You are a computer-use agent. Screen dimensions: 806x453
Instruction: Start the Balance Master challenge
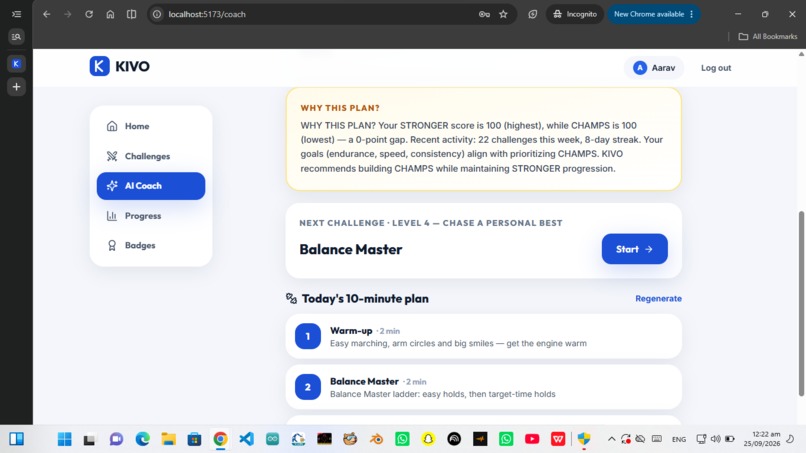pyautogui.click(x=634, y=249)
